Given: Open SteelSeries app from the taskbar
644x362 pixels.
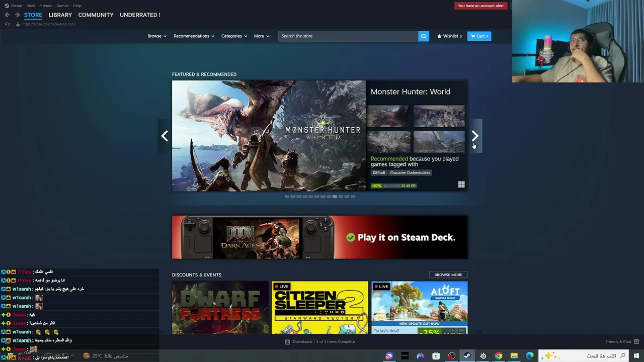Looking at the screenshot, I should (483, 356).
